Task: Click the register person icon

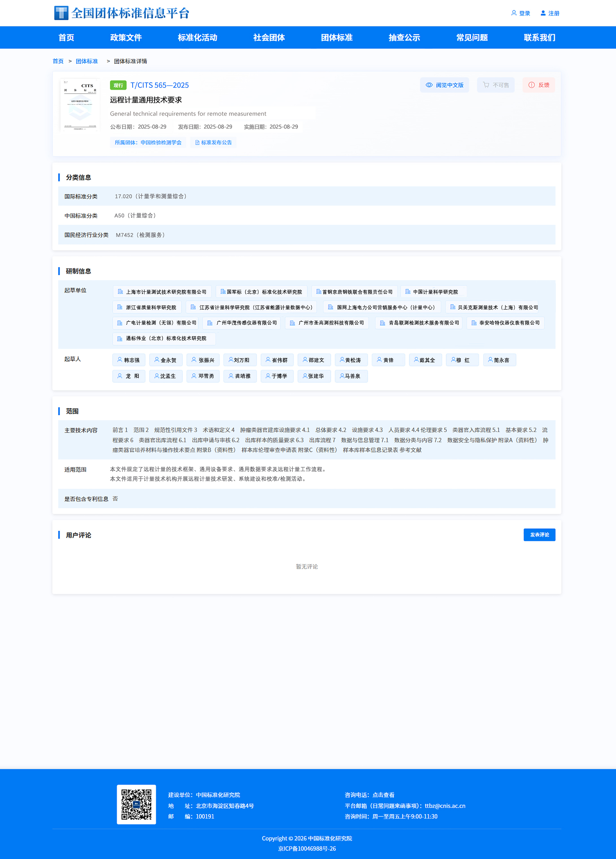Action: tap(543, 13)
